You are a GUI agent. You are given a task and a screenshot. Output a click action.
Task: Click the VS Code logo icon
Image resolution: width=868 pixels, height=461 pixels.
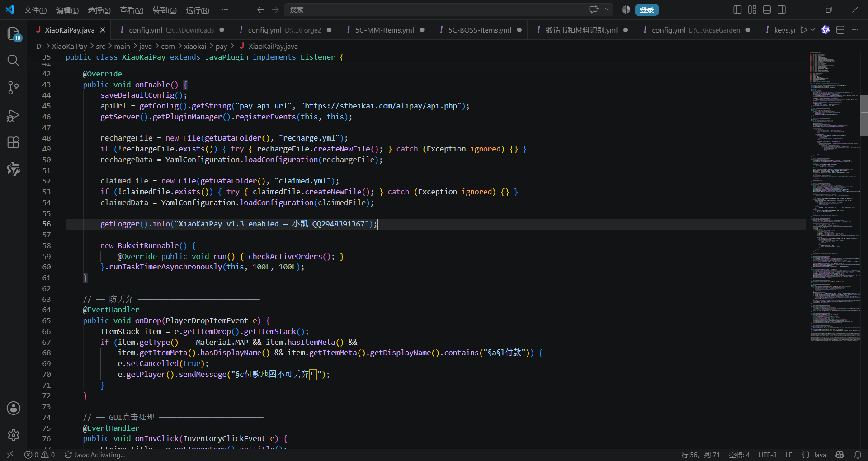pos(10,9)
